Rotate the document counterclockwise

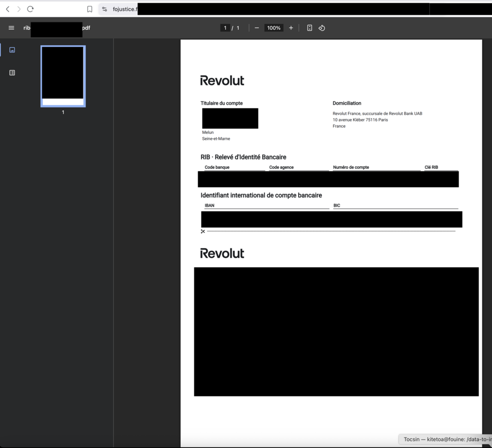(322, 28)
